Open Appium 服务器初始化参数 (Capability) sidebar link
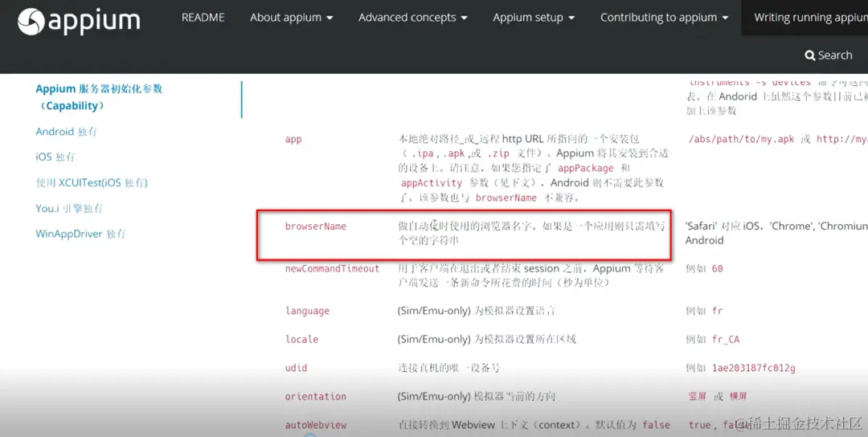 tap(99, 97)
